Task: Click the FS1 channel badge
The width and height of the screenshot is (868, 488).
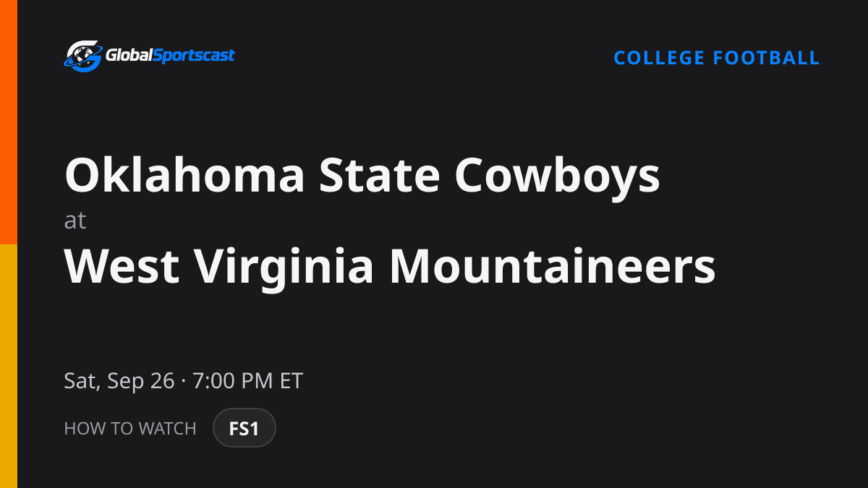Action: (244, 428)
